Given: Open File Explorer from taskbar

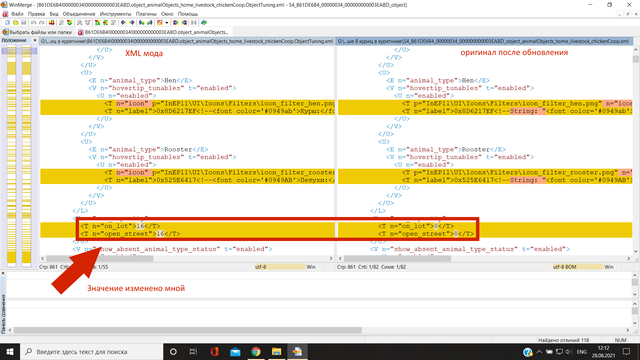Looking at the screenshot, I should (277, 351).
